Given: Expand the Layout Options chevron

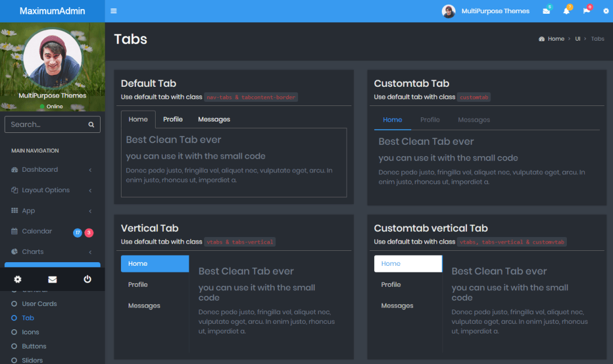Looking at the screenshot, I should 90,190.
